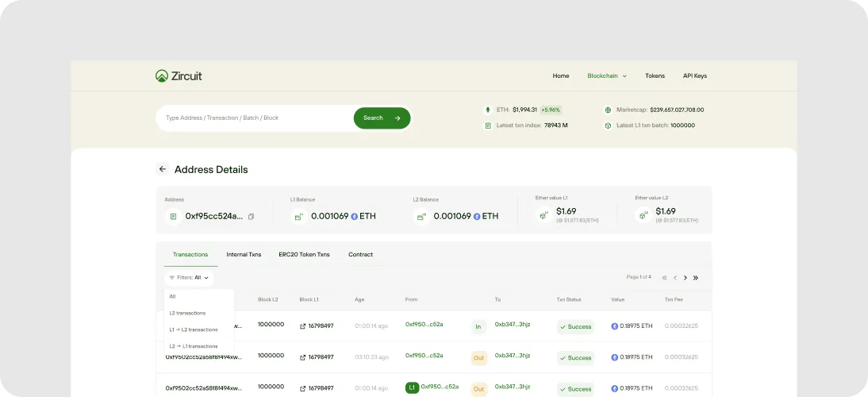Click the Latest L1 txn batch cube icon
This screenshot has height=397, width=868.
608,125
